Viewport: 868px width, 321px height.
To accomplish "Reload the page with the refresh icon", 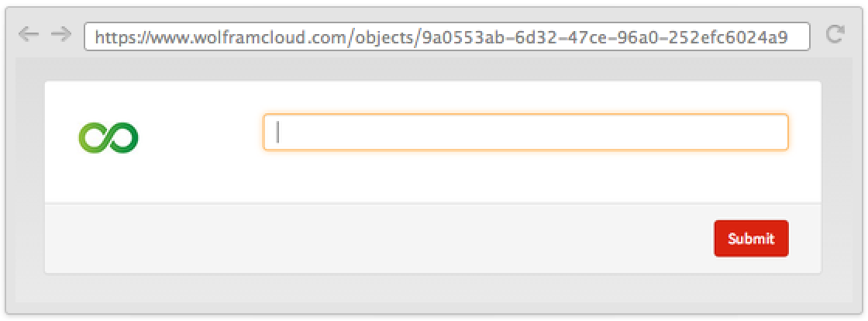I will (x=835, y=35).
